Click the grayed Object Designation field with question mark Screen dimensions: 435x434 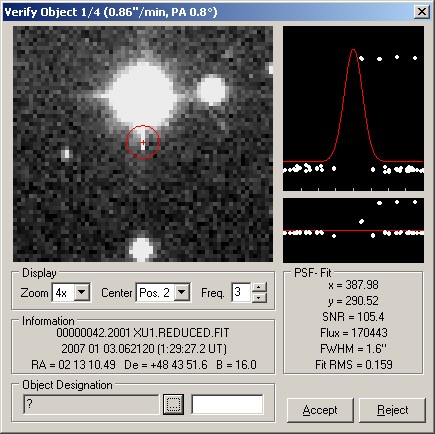tap(91, 405)
